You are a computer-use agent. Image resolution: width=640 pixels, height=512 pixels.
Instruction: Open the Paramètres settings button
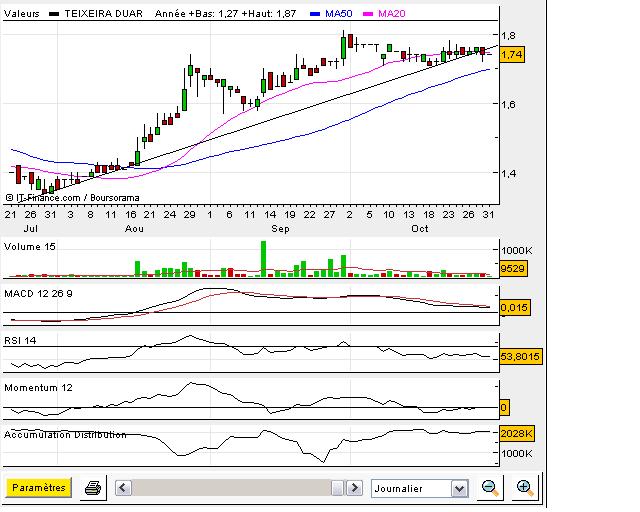[x=38, y=488]
